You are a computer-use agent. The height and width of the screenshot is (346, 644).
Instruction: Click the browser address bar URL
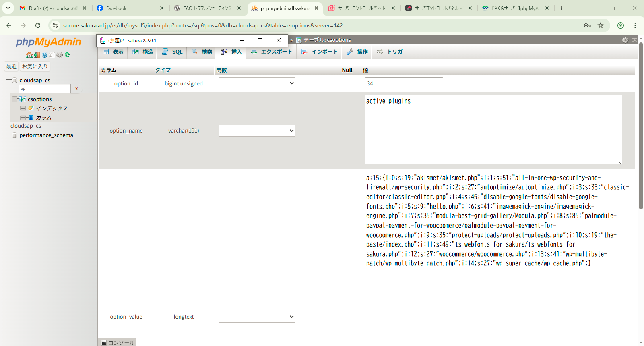pyautogui.click(x=203, y=25)
